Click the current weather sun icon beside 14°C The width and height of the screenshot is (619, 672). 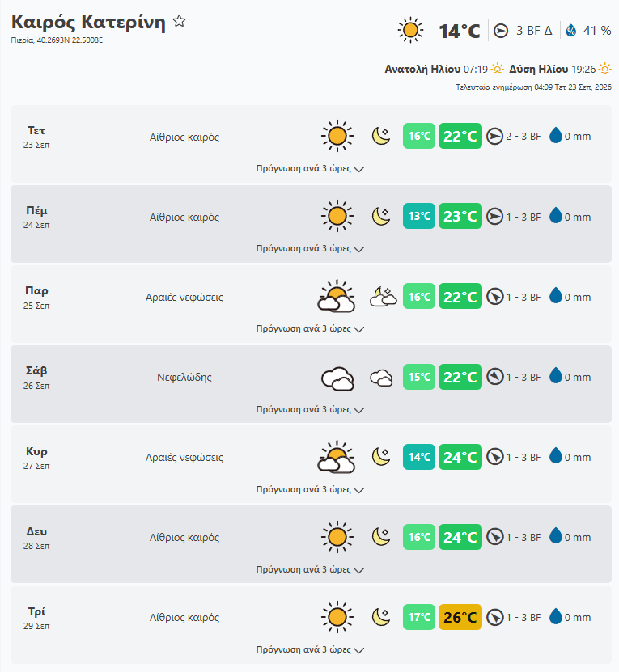(x=410, y=31)
